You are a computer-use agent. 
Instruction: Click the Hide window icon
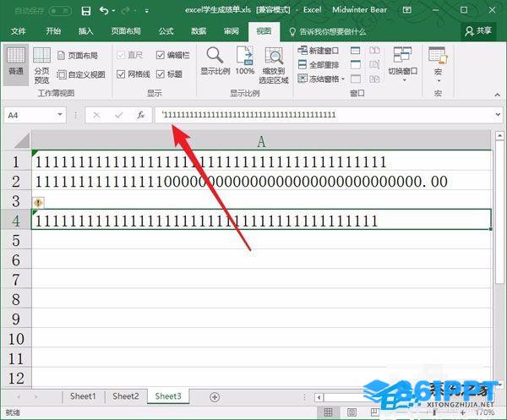[356, 64]
